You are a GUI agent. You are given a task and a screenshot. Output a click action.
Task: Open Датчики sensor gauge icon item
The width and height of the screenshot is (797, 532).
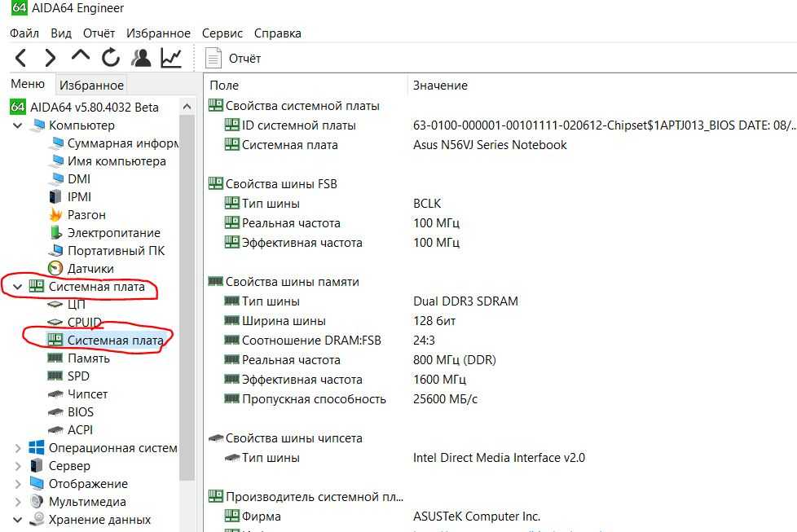[81, 268]
